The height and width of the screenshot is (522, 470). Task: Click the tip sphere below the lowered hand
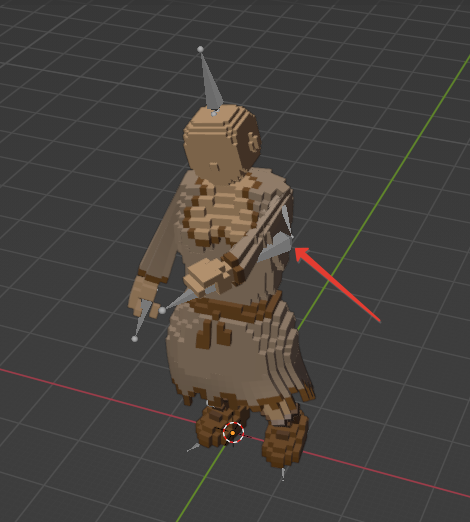135,339
